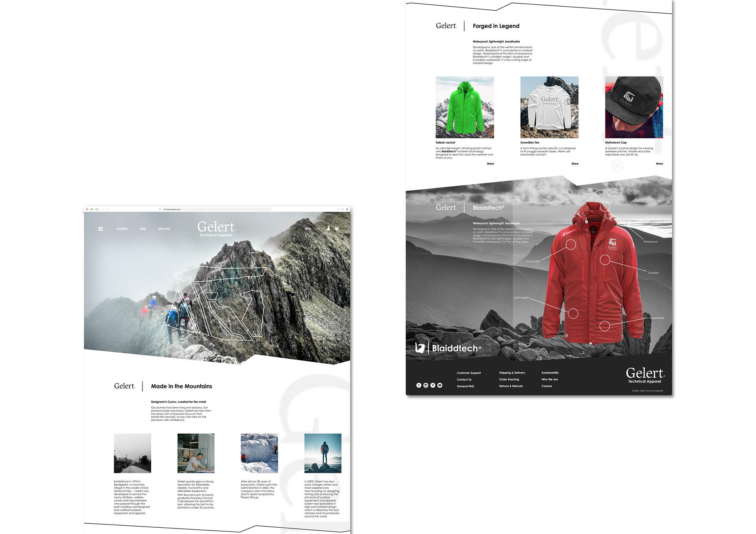Open the Who We Are footer link
756x534 pixels.
point(550,379)
